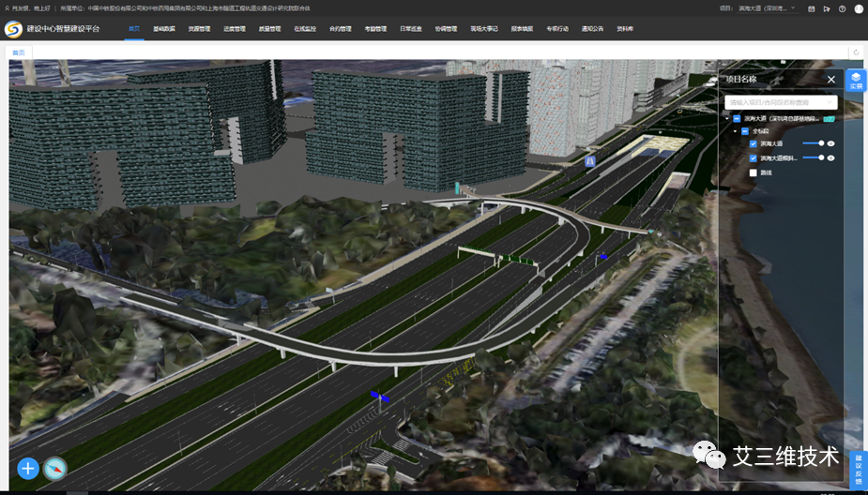
Task: Hide 滨海大道 layer via eye icon
Action: click(x=830, y=143)
